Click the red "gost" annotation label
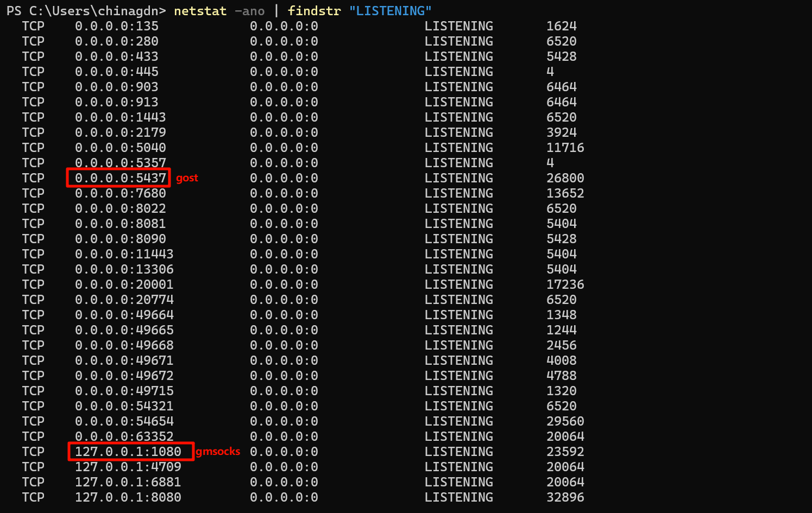 click(187, 178)
